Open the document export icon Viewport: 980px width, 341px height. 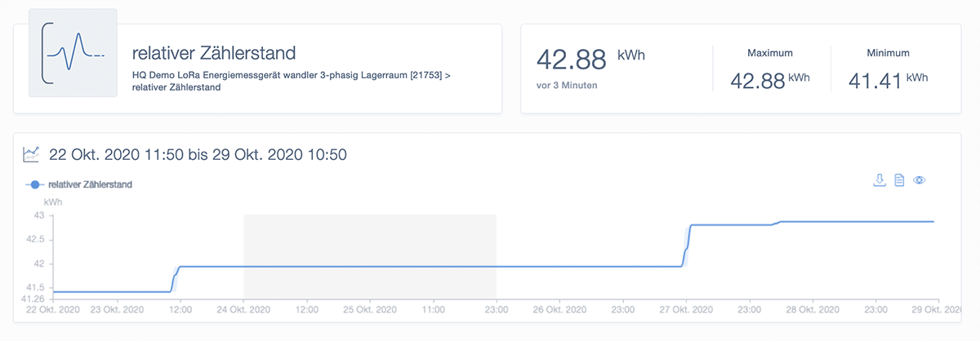(x=899, y=179)
